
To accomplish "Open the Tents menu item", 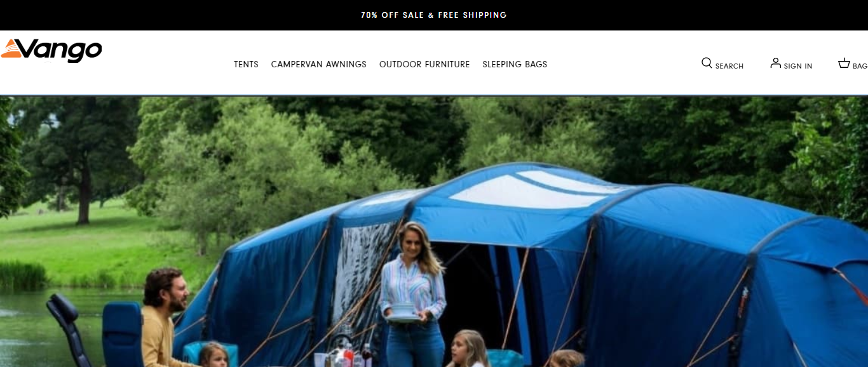I will coord(246,64).
